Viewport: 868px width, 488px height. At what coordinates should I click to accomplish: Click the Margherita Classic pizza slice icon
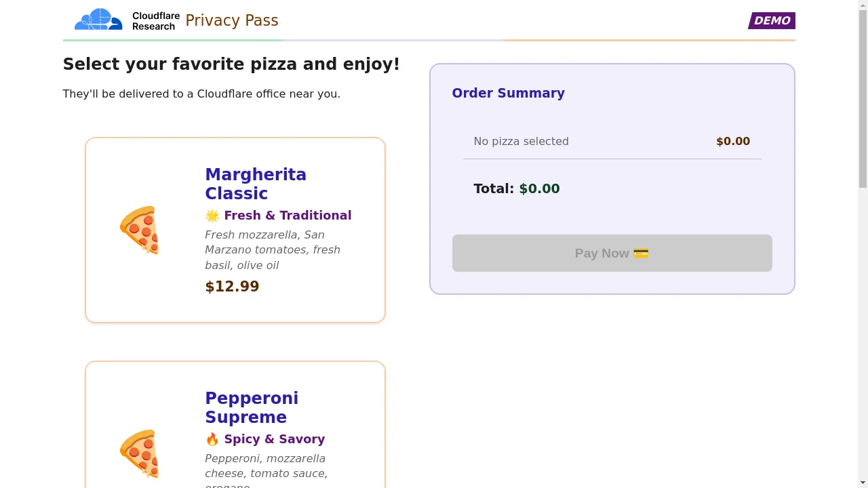(140, 230)
